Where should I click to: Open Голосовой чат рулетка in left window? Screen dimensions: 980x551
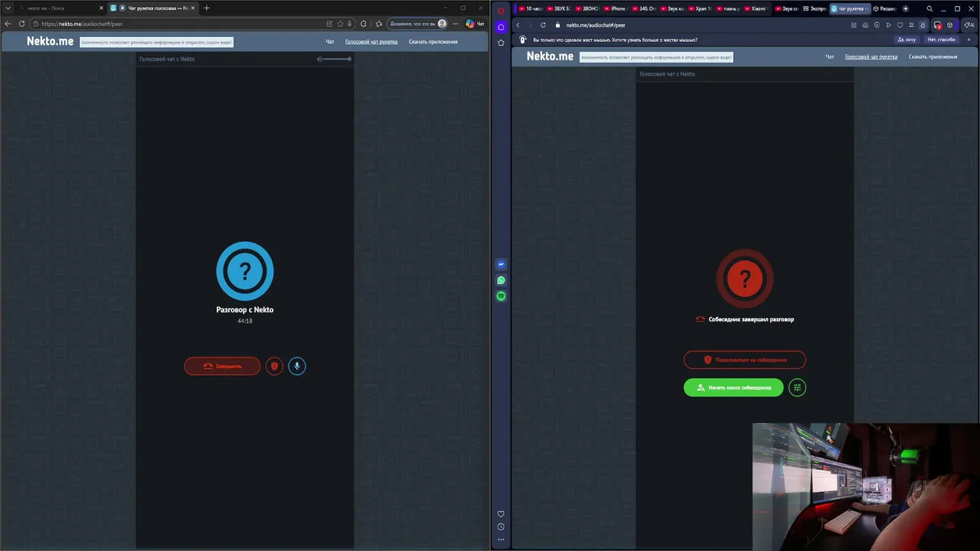pos(371,41)
